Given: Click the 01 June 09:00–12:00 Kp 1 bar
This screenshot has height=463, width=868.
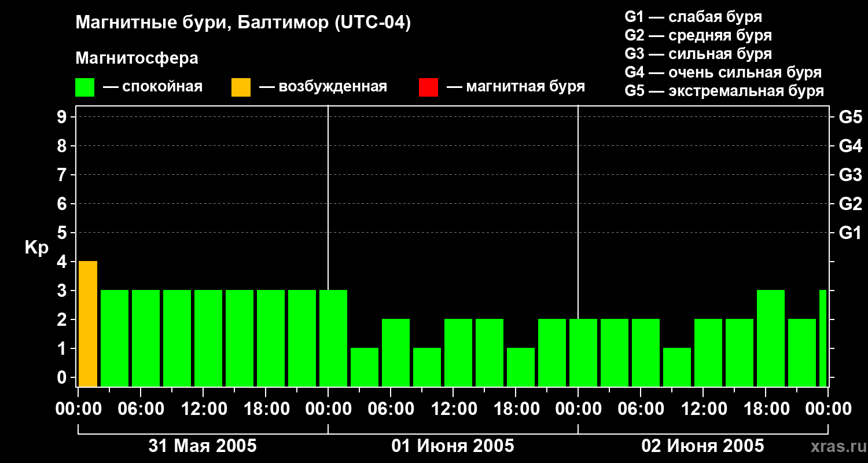Looking at the screenshot, I should [427, 367].
